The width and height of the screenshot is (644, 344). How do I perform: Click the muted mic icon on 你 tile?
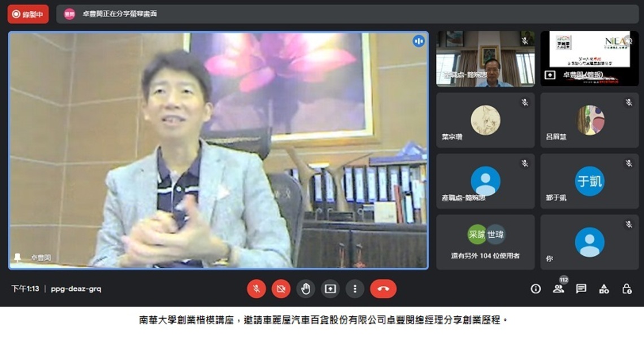(x=629, y=225)
